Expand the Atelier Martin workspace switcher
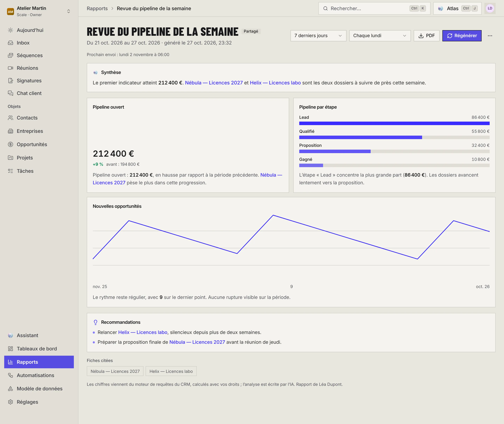 (x=68, y=11)
